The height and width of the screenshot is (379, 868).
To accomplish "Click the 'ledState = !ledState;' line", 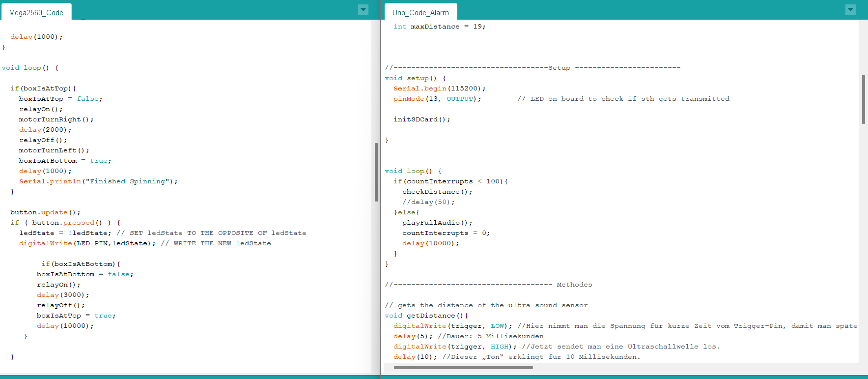I will click(x=65, y=233).
